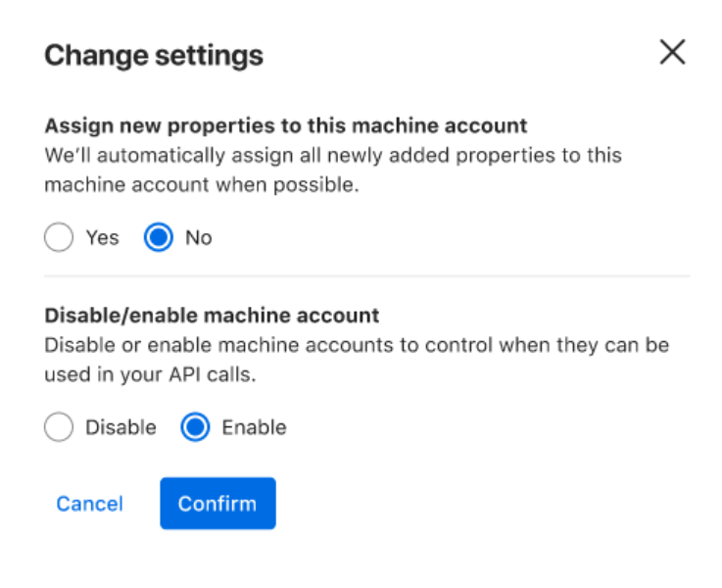Select the filled Enable radio button
The image size is (722, 588).
click(196, 428)
